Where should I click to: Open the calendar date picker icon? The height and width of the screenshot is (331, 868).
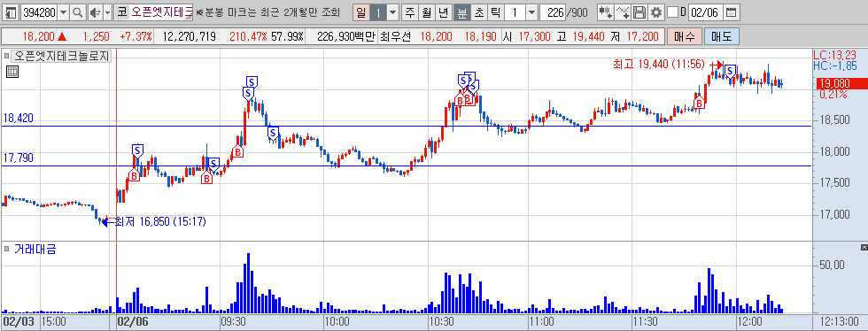(x=732, y=12)
